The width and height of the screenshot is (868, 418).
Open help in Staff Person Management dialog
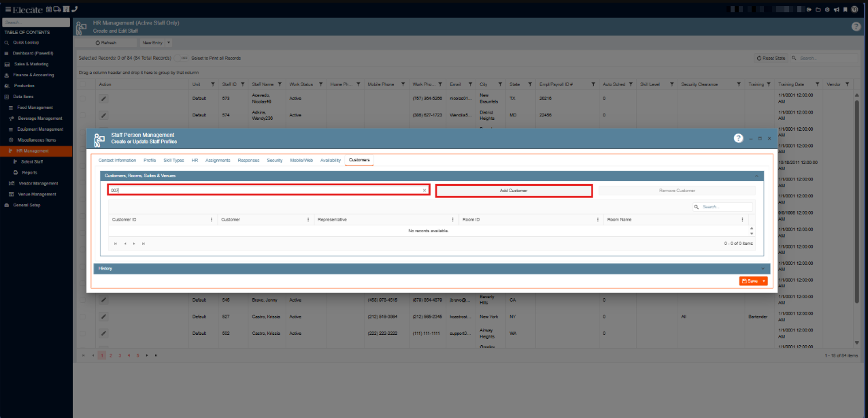pyautogui.click(x=738, y=138)
